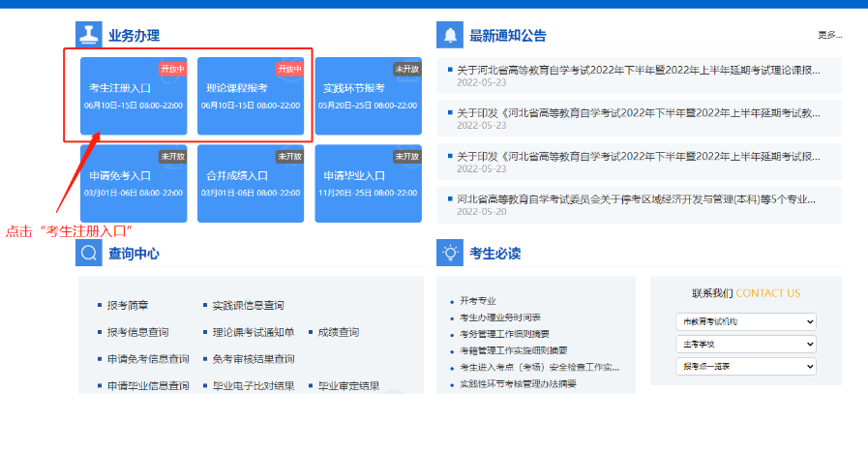Open the 申请免考入口 card
Viewport: 868px width, 453px height.
[134, 183]
